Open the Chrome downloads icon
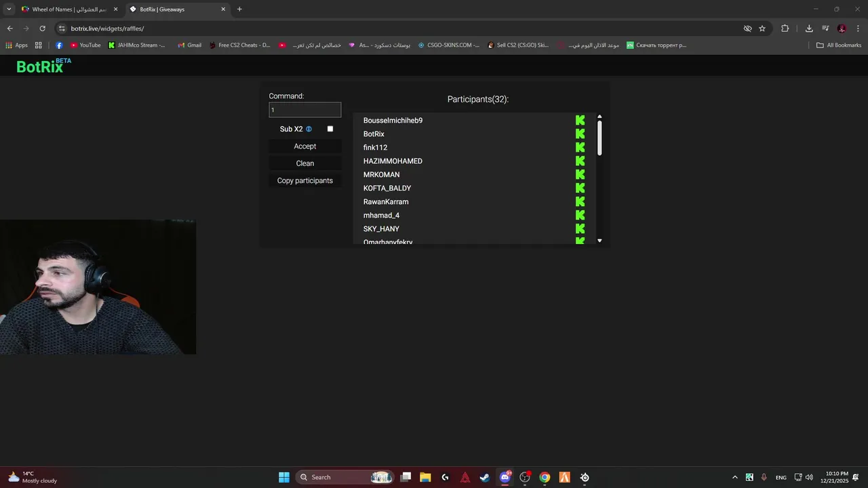 pos(809,28)
